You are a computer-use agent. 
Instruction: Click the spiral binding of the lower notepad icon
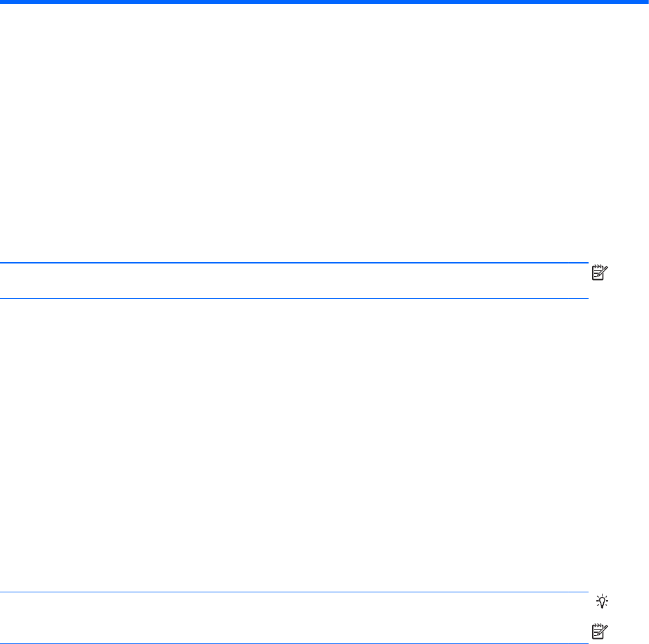pos(597,625)
